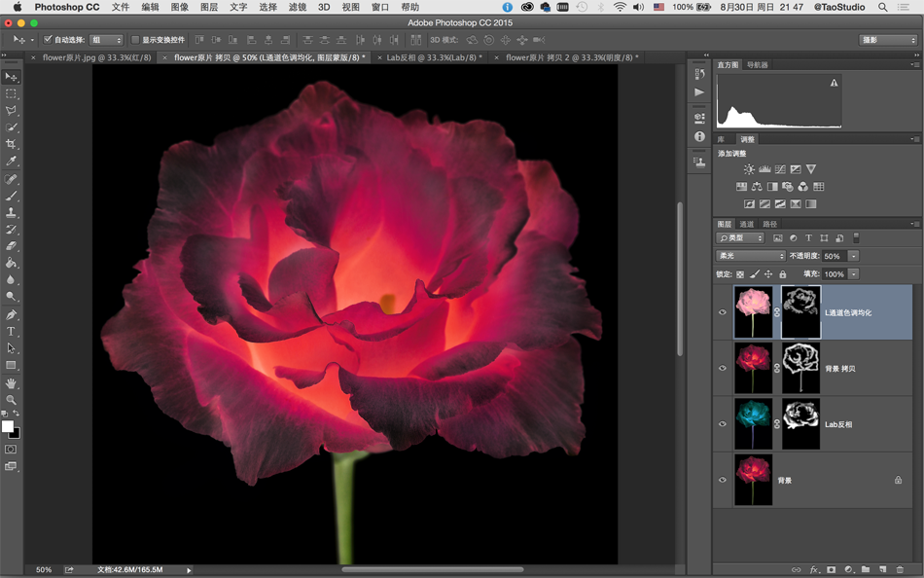924x578 pixels.
Task: Toggle Quick Mask mode
Action: [11, 450]
